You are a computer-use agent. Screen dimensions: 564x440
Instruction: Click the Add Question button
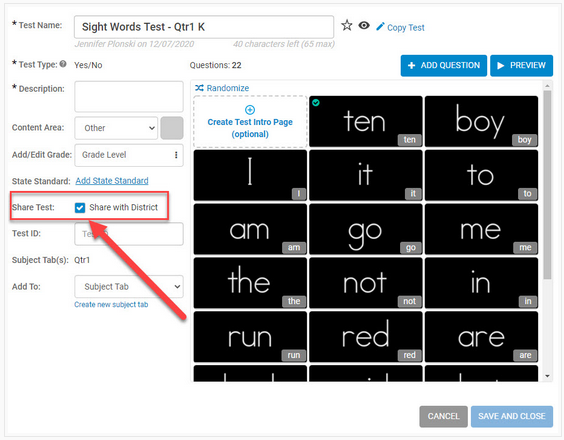(444, 65)
